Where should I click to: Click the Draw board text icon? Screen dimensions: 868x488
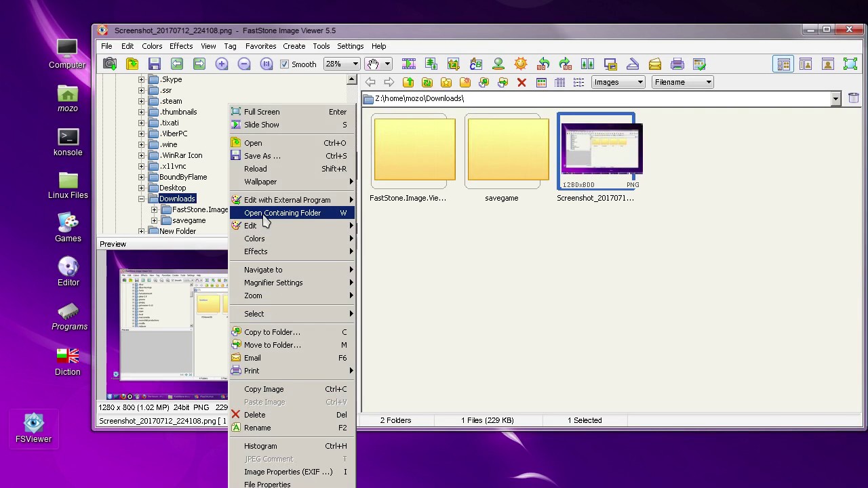[476, 64]
